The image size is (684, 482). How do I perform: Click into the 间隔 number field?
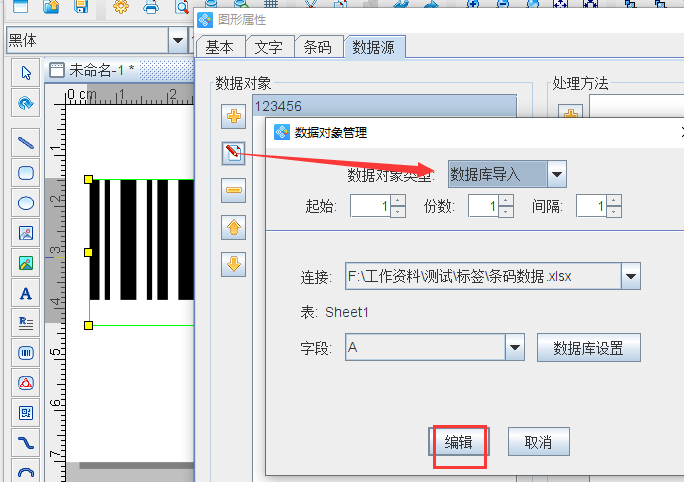(x=592, y=206)
